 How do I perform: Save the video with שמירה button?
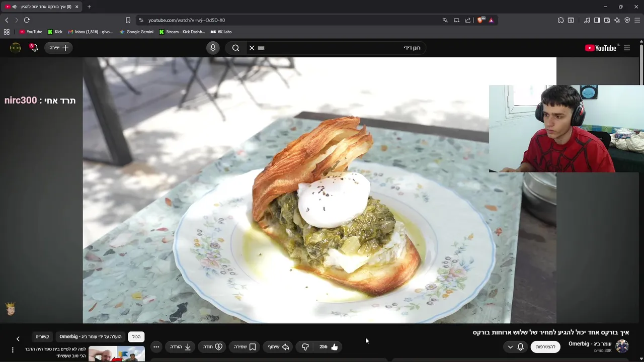pyautogui.click(x=245, y=347)
